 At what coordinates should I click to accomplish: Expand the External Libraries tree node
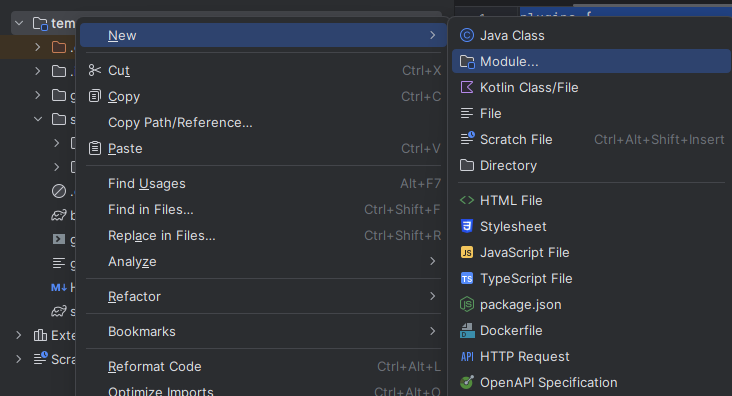[18, 335]
